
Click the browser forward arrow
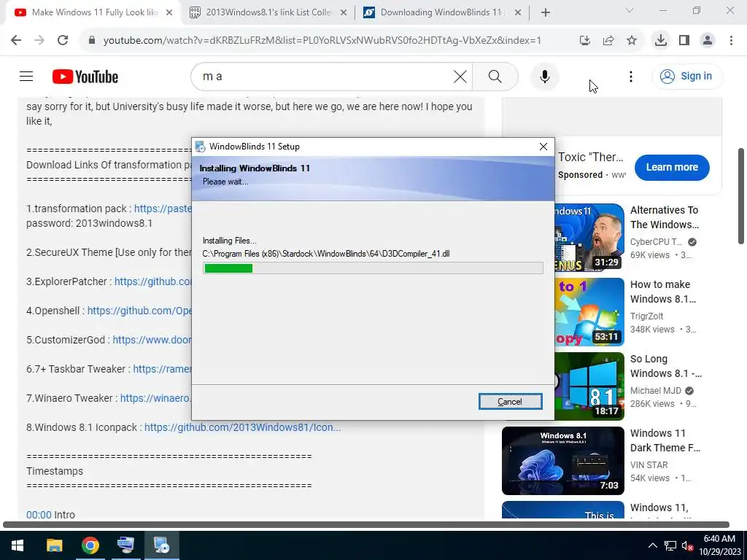39,41
